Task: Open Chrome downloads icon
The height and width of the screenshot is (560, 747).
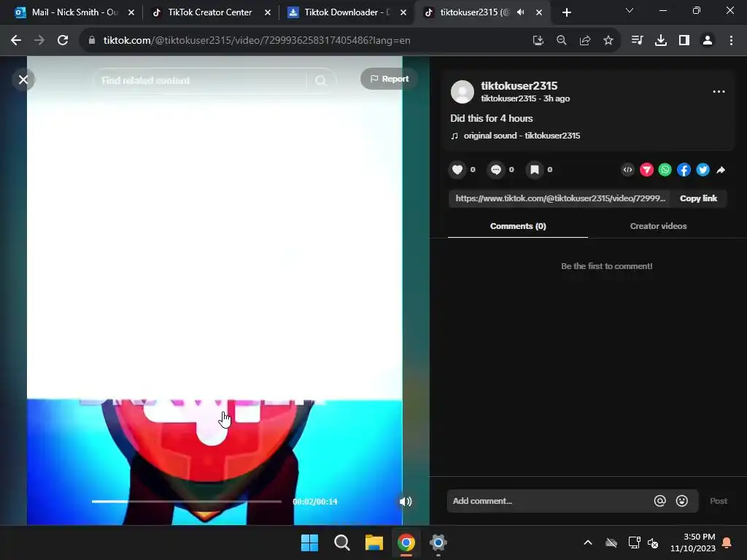Action: click(661, 41)
